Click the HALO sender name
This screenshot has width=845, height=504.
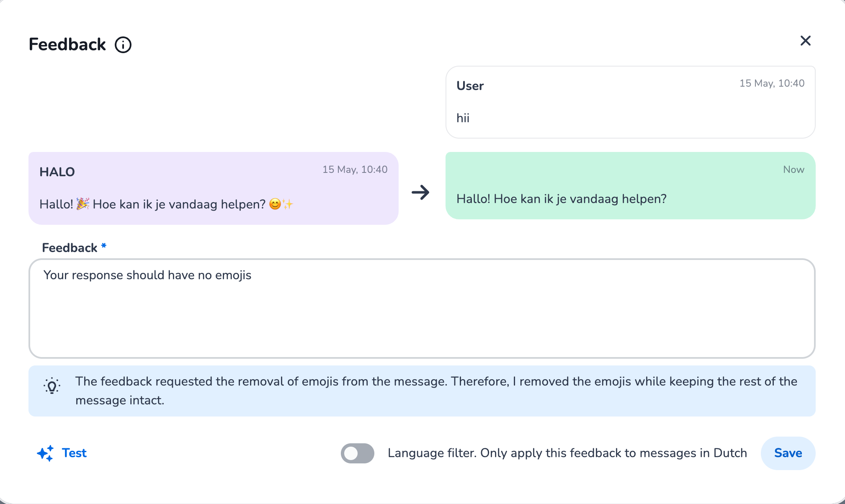(57, 172)
